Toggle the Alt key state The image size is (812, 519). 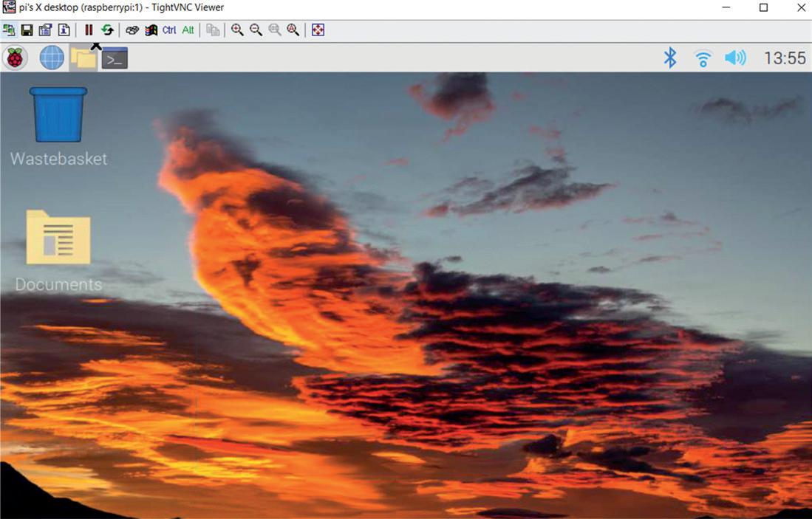point(188,30)
